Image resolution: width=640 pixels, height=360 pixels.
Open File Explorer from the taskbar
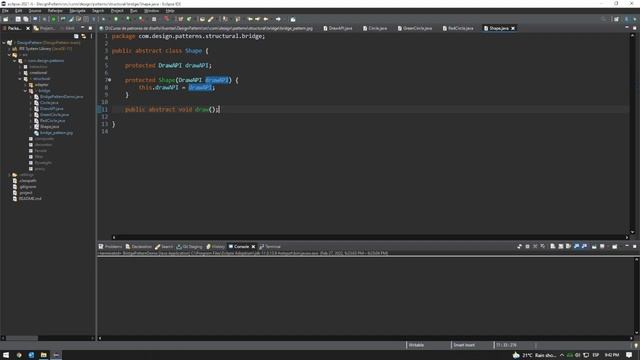[x=43, y=355]
